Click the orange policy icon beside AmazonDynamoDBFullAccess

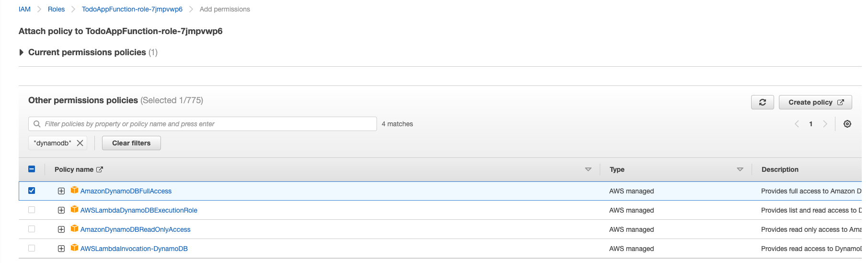pyautogui.click(x=74, y=190)
